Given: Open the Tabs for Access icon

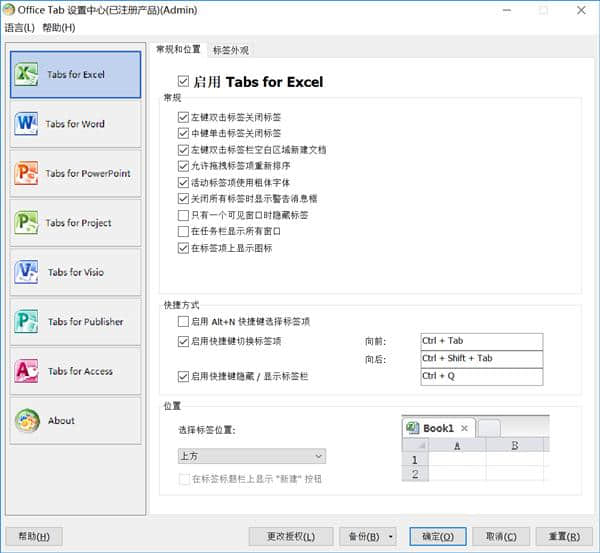Looking at the screenshot, I should pyautogui.click(x=26, y=370).
